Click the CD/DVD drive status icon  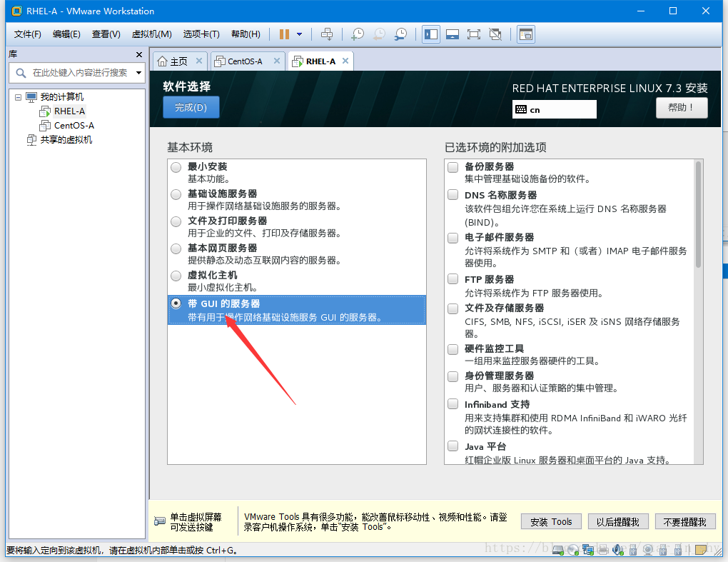pos(573,551)
